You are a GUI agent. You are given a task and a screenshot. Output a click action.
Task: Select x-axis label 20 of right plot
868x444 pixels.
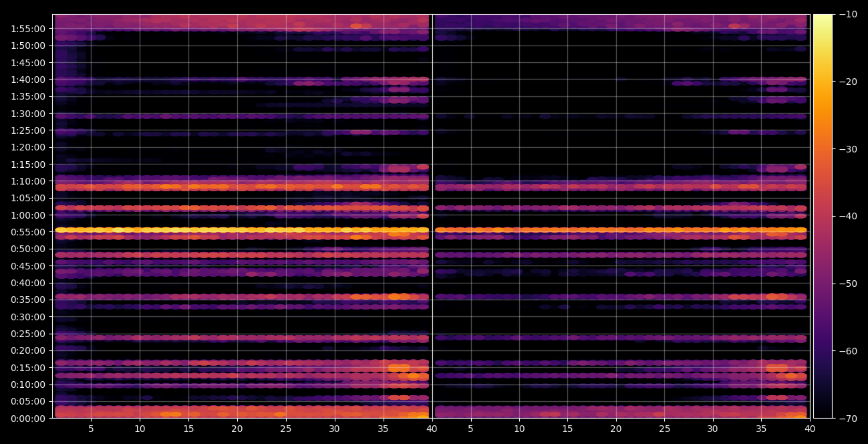pyautogui.click(x=616, y=428)
